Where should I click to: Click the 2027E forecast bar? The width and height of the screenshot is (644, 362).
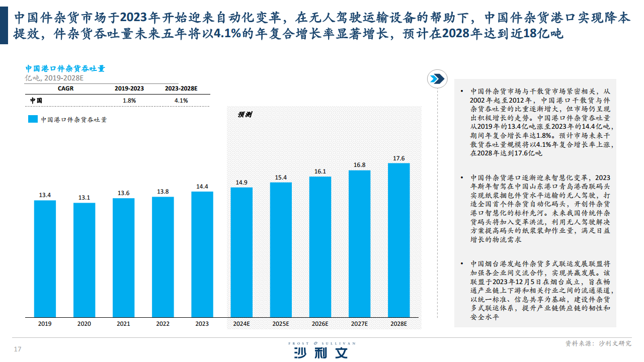tap(359, 244)
